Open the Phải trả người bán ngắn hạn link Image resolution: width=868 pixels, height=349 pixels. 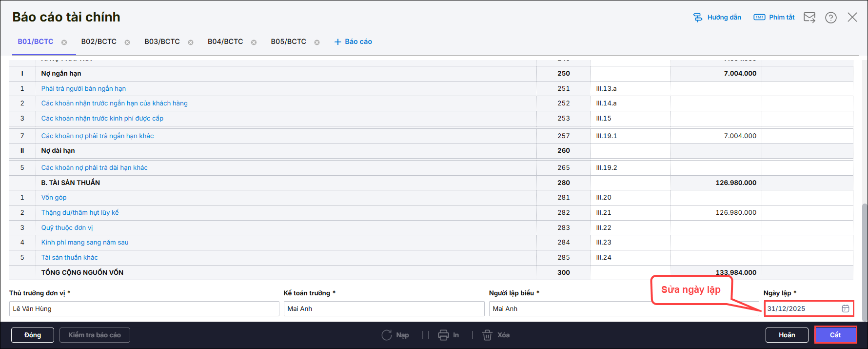click(x=83, y=88)
